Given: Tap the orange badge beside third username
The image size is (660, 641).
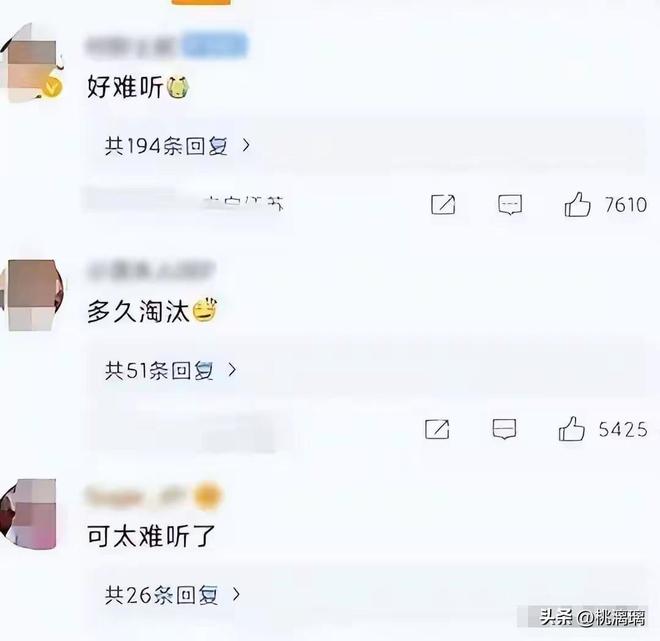Looking at the screenshot, I should (208, 496).
